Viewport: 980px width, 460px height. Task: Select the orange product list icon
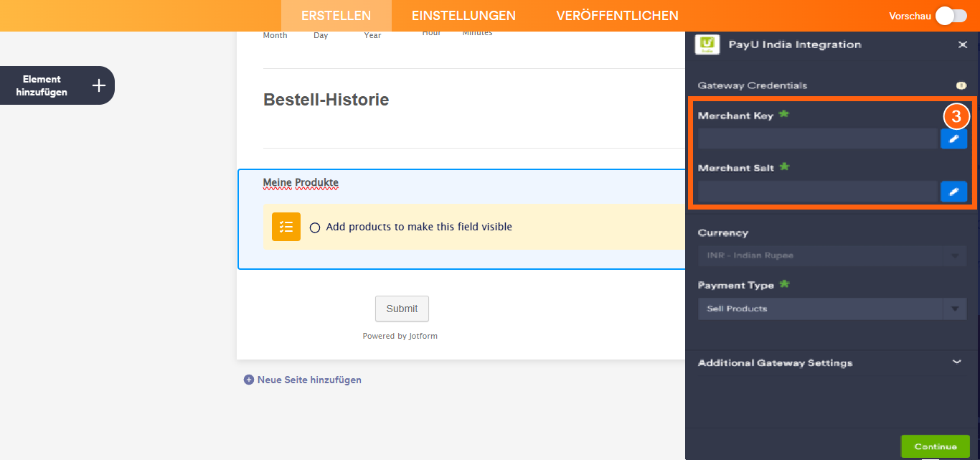point(286,226)
